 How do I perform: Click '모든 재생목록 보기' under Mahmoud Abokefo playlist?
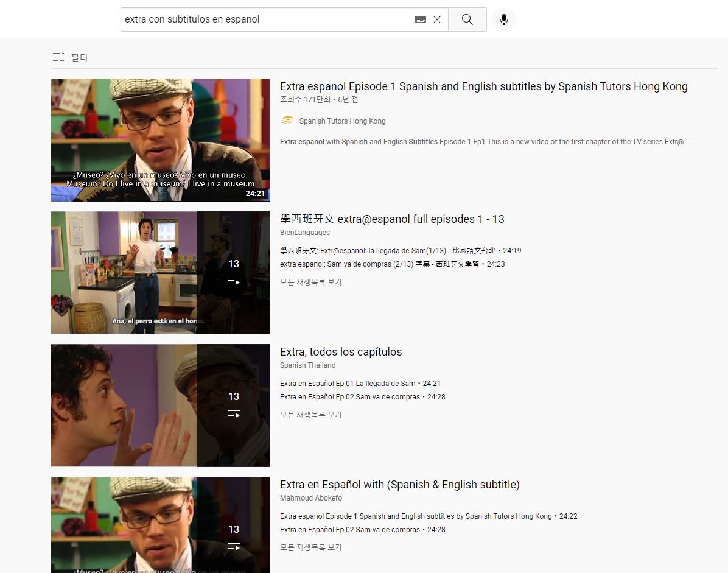coord(310,547)
